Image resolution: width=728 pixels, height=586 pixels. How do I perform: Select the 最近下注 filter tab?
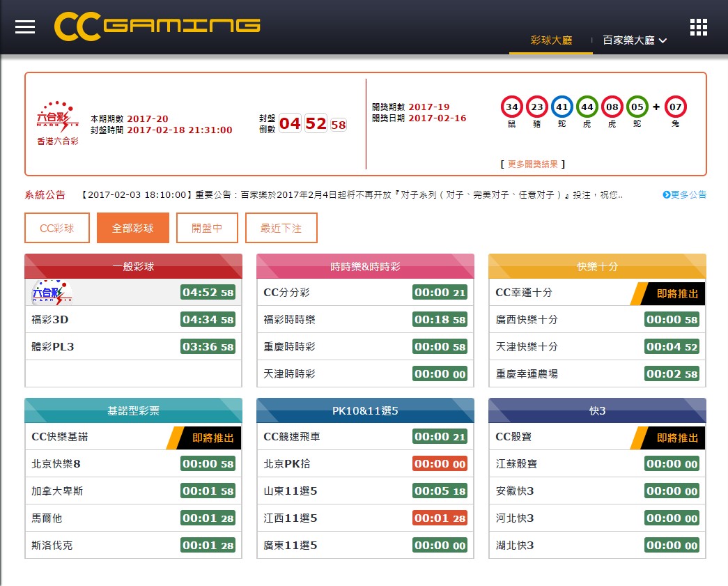pos(281,228)
